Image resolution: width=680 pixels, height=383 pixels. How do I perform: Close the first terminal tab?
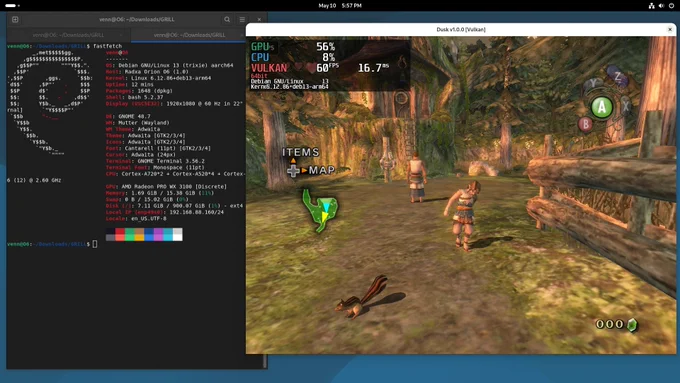pos(121,35)
